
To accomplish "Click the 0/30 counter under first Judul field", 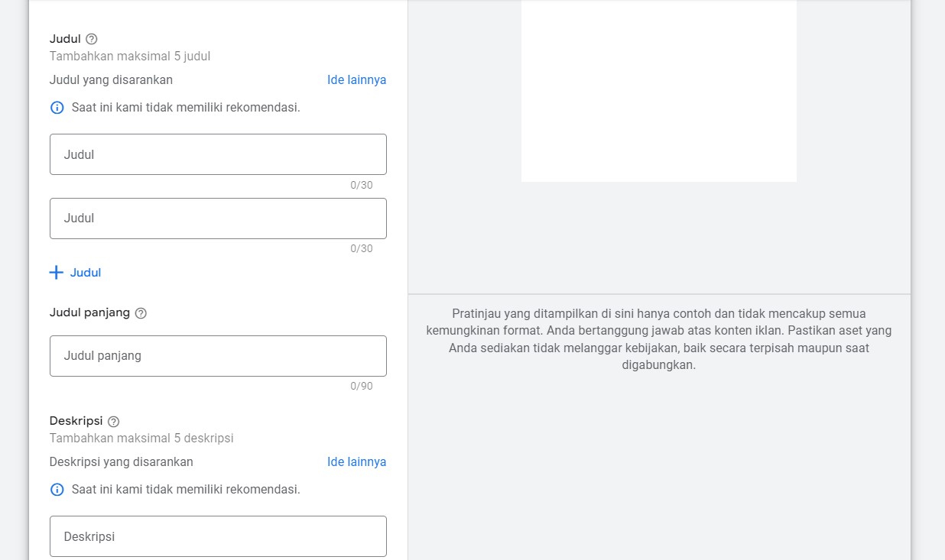I will (362, 186).
